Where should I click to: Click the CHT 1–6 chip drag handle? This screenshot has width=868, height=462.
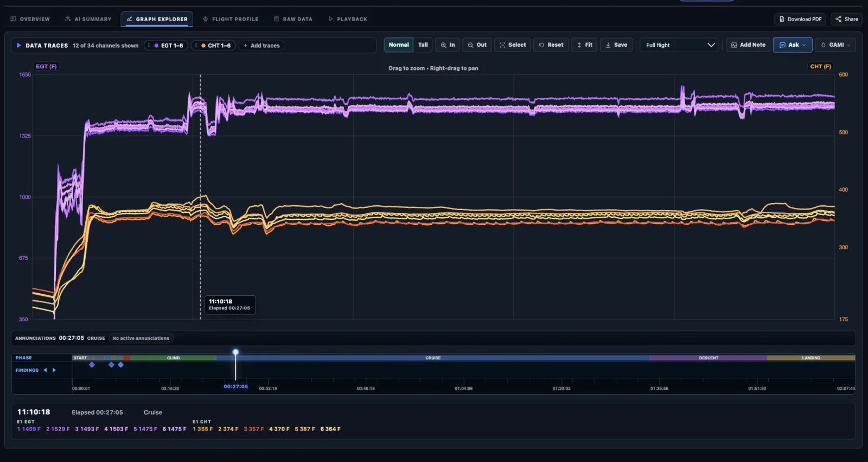tap(196, 46)
